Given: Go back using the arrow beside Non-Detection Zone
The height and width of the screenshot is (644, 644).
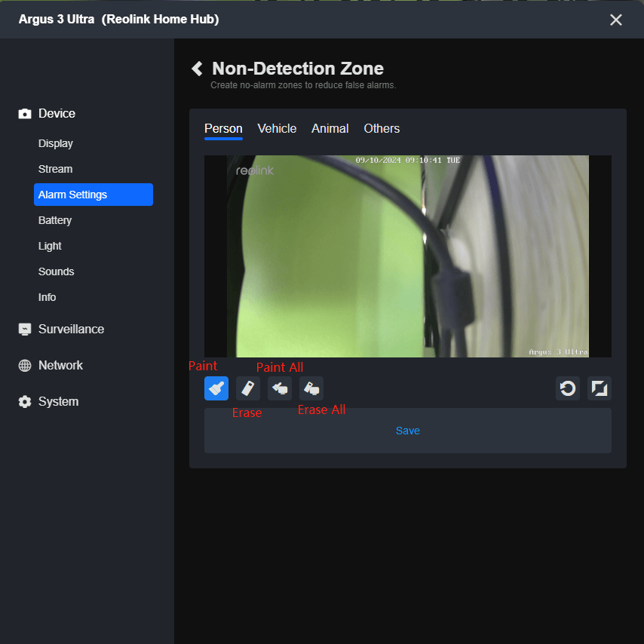Looking at the screenshot, I should click(x=197, y=69).
